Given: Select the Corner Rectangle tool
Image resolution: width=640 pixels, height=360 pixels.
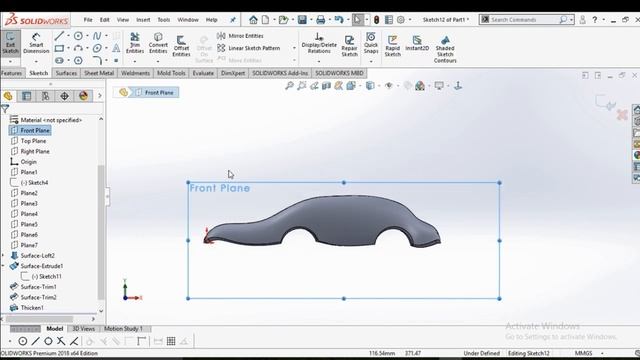Looking at the screenshot, I should tap(59, 48).
